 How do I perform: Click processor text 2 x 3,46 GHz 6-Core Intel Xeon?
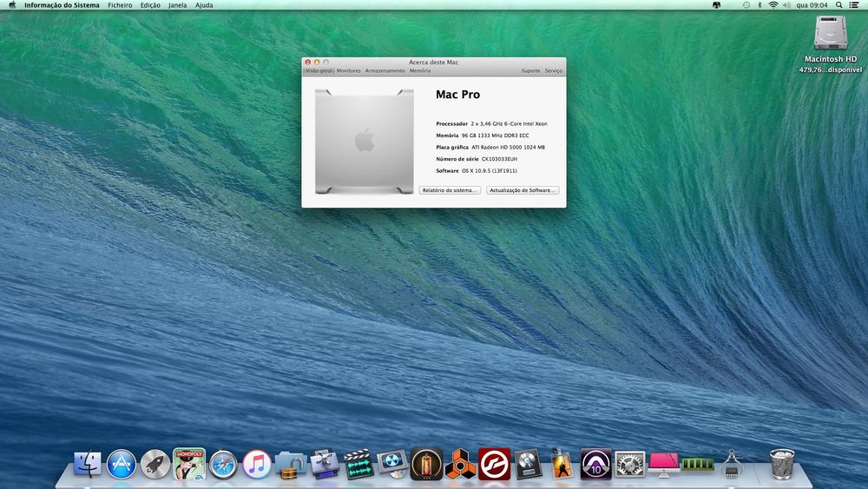tap(509, 123)
